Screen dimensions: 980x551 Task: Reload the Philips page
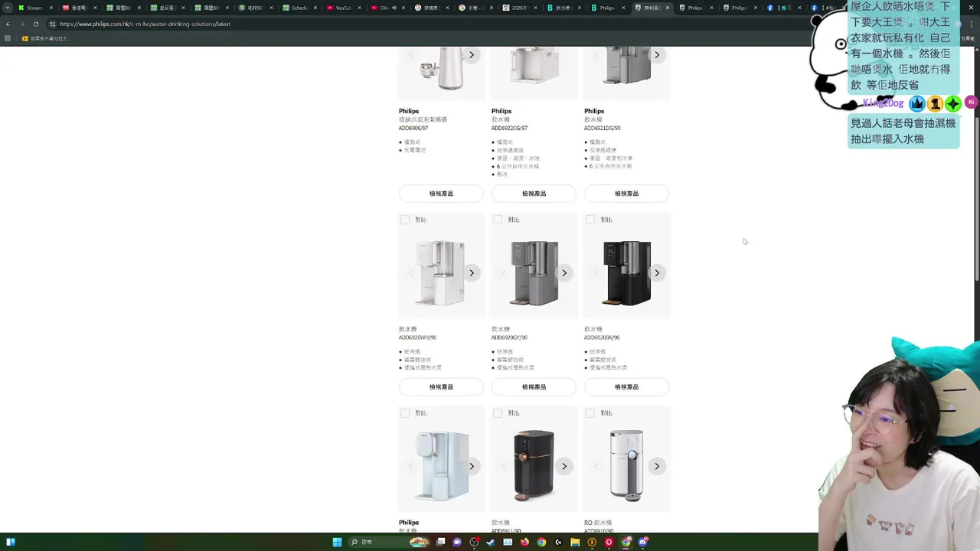(35, 24)
